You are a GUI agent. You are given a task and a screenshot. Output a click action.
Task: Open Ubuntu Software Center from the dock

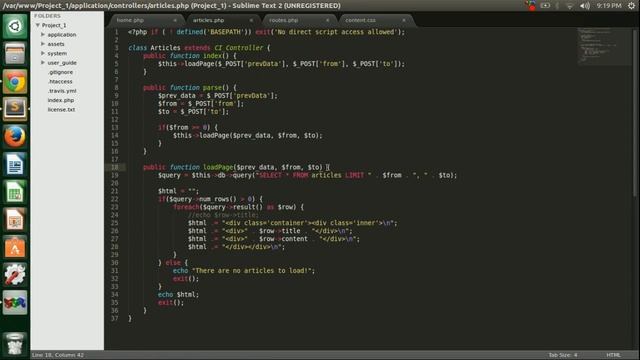(15, 247)
